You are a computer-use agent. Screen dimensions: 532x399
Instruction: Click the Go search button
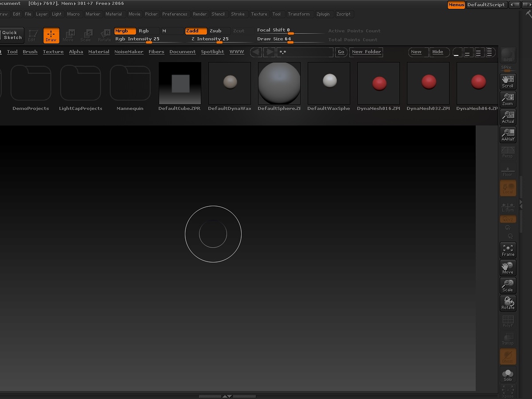click(x=341, y=52)
